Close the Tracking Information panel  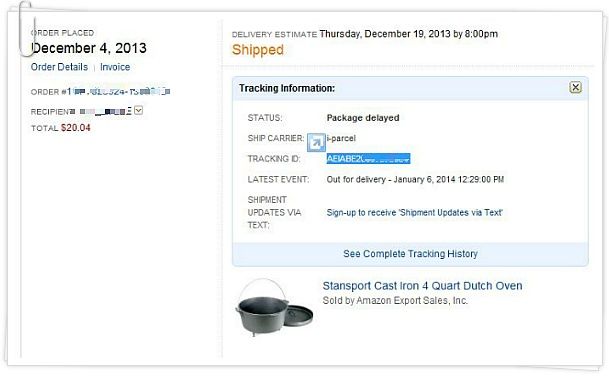click(x=575, y=87)
